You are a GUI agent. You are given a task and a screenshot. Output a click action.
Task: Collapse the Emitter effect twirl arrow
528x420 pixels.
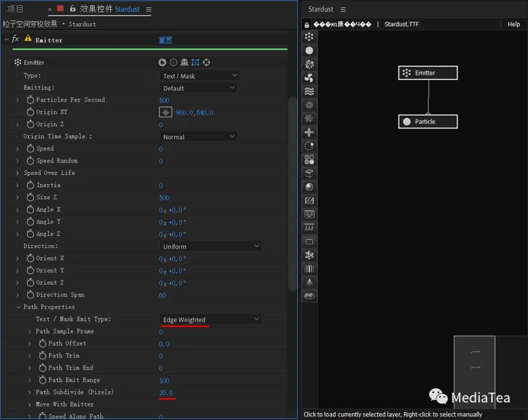[x=6, y=40]
